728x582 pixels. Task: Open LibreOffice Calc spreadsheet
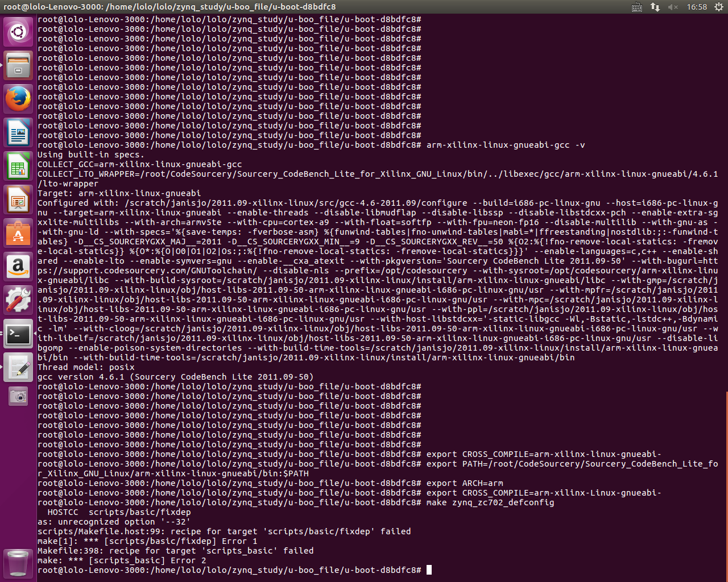pyautogui.click(x=18, y=165)
